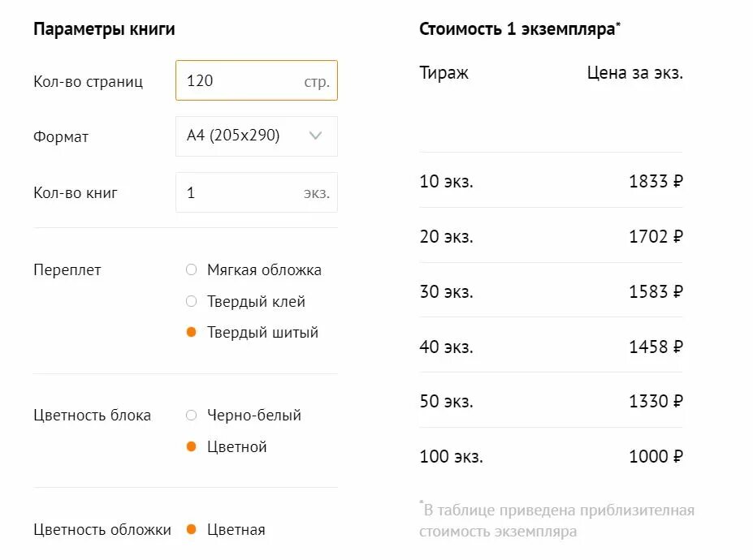Click the Параметры книги heading
Image resolution: width=753 pixels, height=560 pixels.
[104, 29]
